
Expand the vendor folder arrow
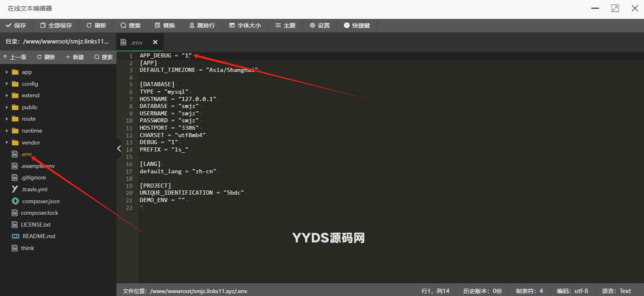7,142
